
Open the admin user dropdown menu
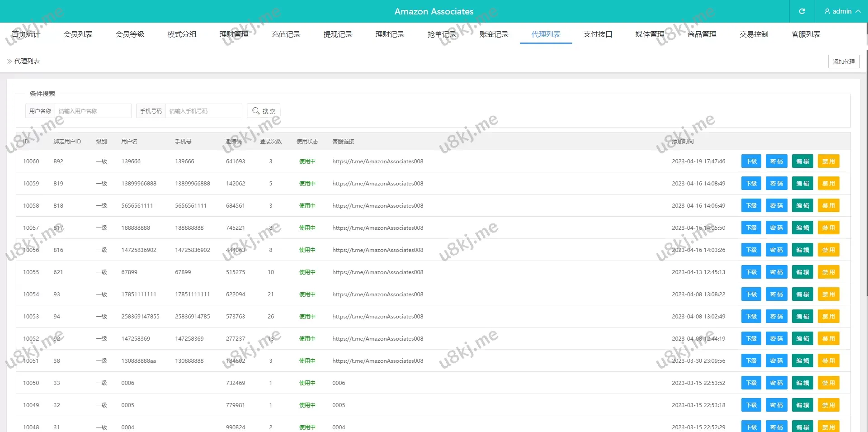coord(842,11)
